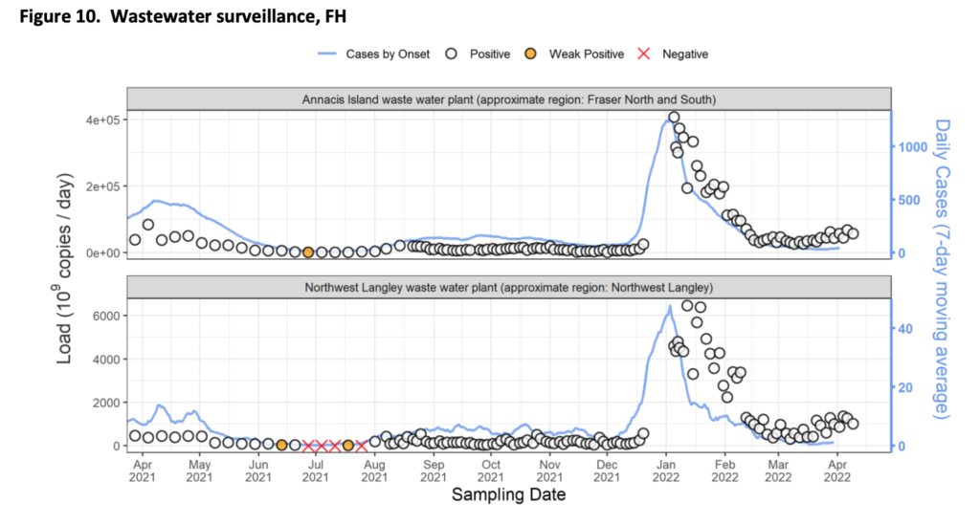This screenshot has height=525, width=980.
Task: Click the 1000 label on right axis
Action: tap(911, 146)
